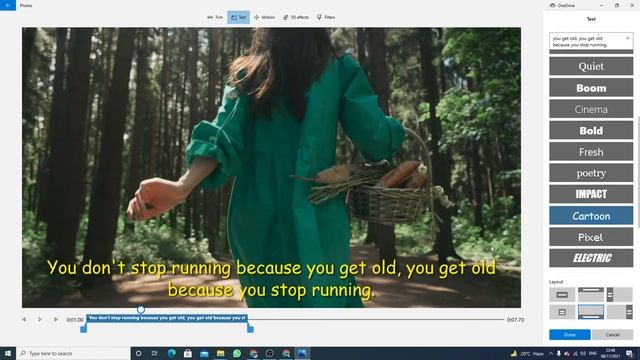Viewport: 640px width, 360px height.
Task: Open the Trim tool in the toolbar
Action: coord(215,17)
